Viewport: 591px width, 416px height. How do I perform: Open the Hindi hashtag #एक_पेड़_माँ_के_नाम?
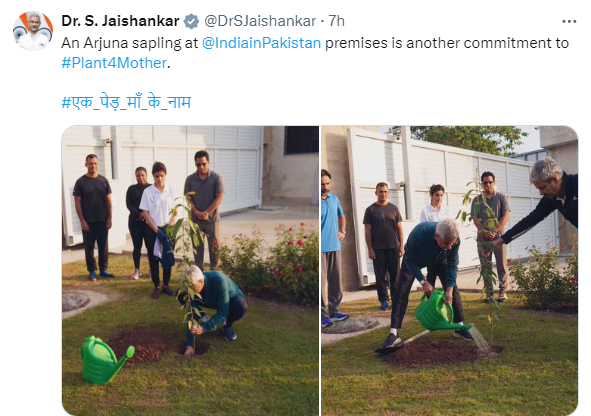pyautogui.click(x=126, y=102)
